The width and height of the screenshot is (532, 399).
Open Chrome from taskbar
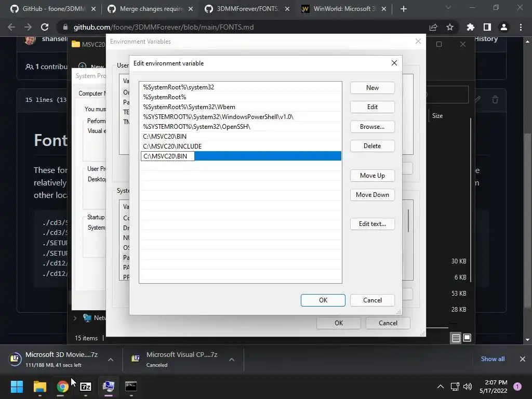(62, 387)
